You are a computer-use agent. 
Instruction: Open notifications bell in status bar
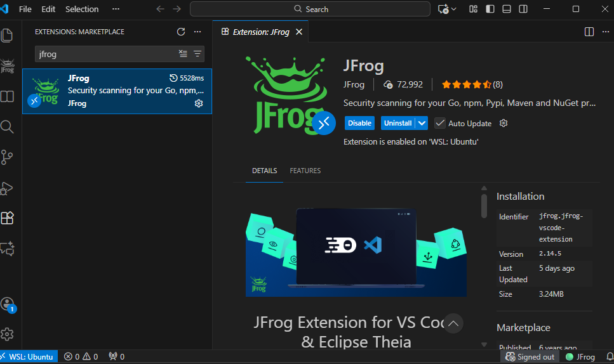coord(610,356)
